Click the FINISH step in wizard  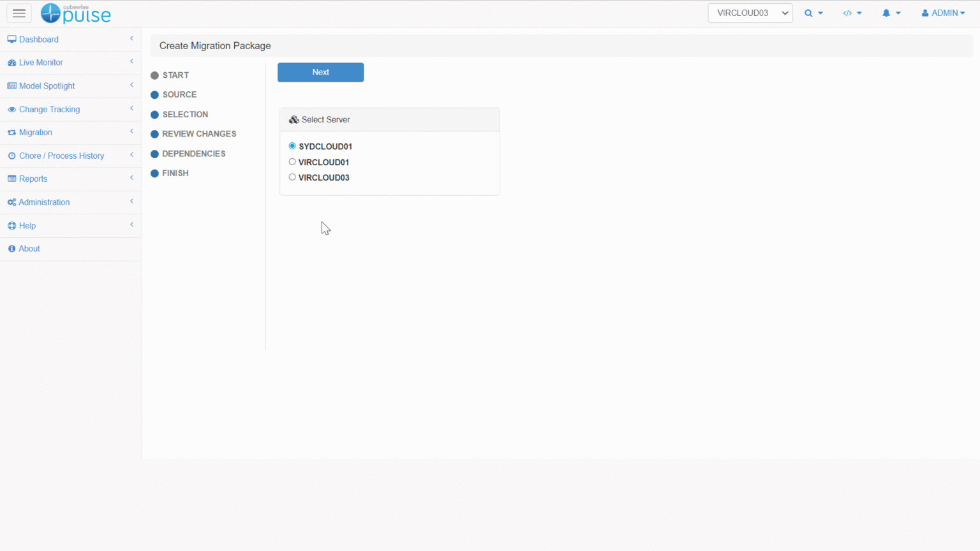[x=175, y=173]
